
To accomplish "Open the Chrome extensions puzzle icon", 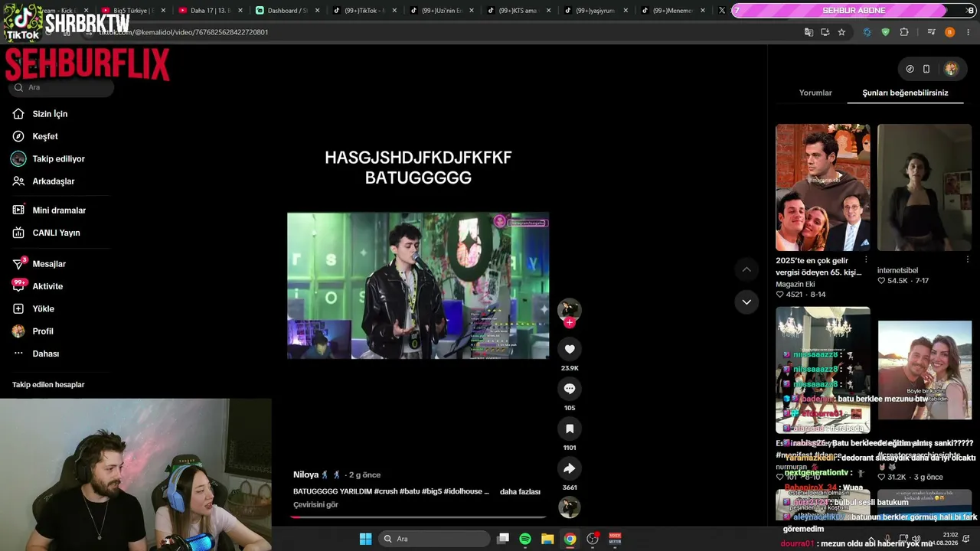I will click(x=904, y=32).
